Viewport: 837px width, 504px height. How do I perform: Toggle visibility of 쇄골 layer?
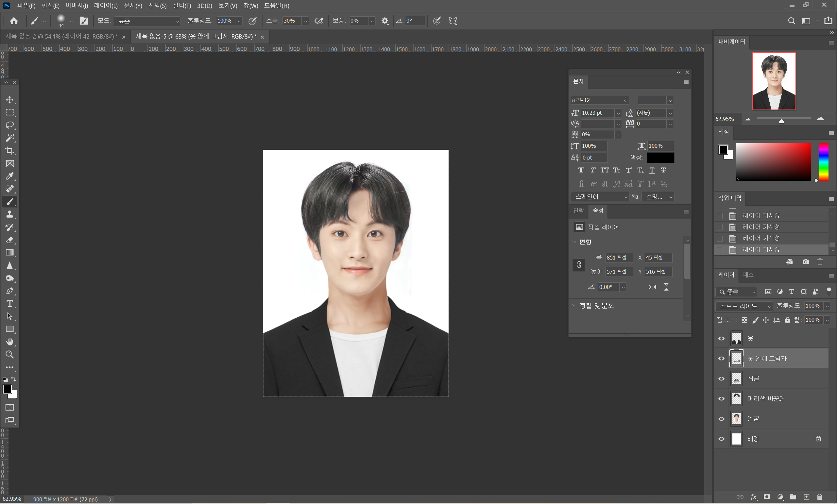pyautogui.click(x=721, y=379)
